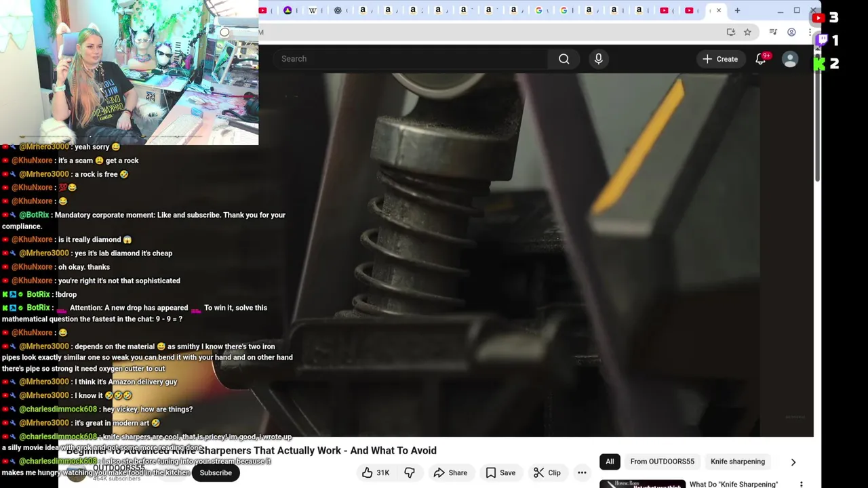Image resolution: width=868 pixels, height=488 pixels.
Task: Like the video showing 31K
Action: point(376,472)
